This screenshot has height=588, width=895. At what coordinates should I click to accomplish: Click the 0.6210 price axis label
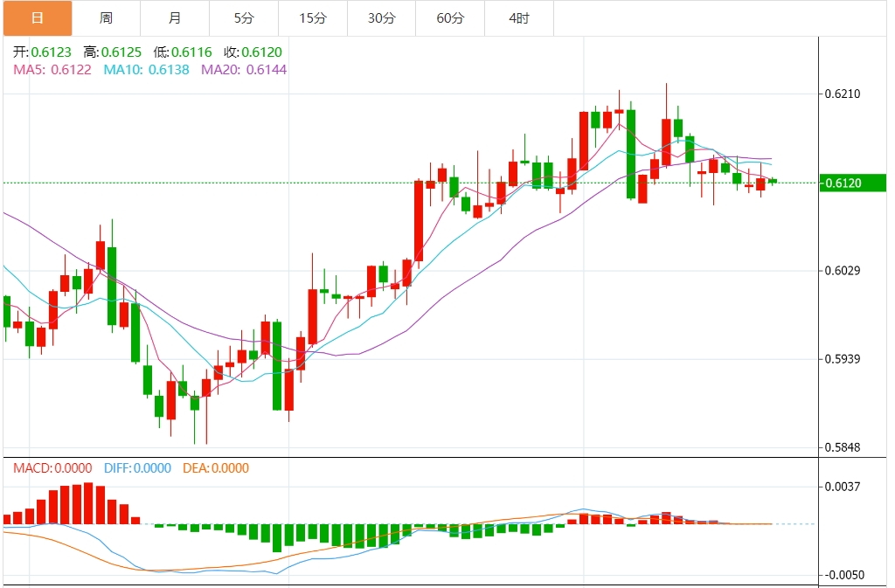pyautogui.click(x=843, y=93)
